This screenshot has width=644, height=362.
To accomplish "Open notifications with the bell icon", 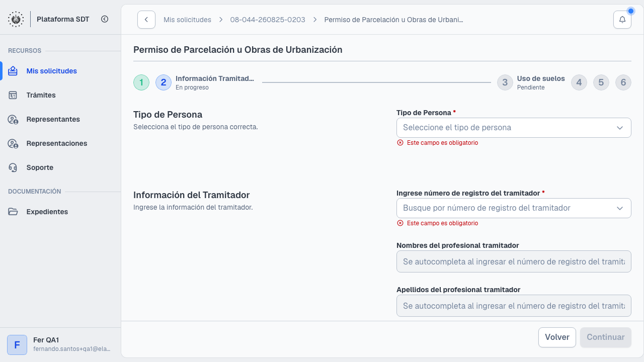I will pos(622,20).
